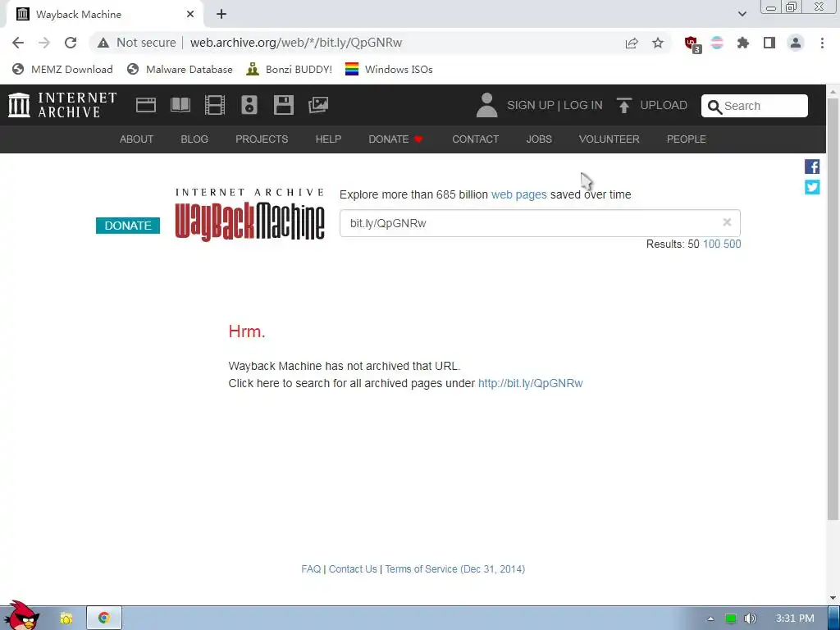Viewport: 840px width, 630px height.
Task: Open the HELP menu item
Action: (x=328, y=139)
